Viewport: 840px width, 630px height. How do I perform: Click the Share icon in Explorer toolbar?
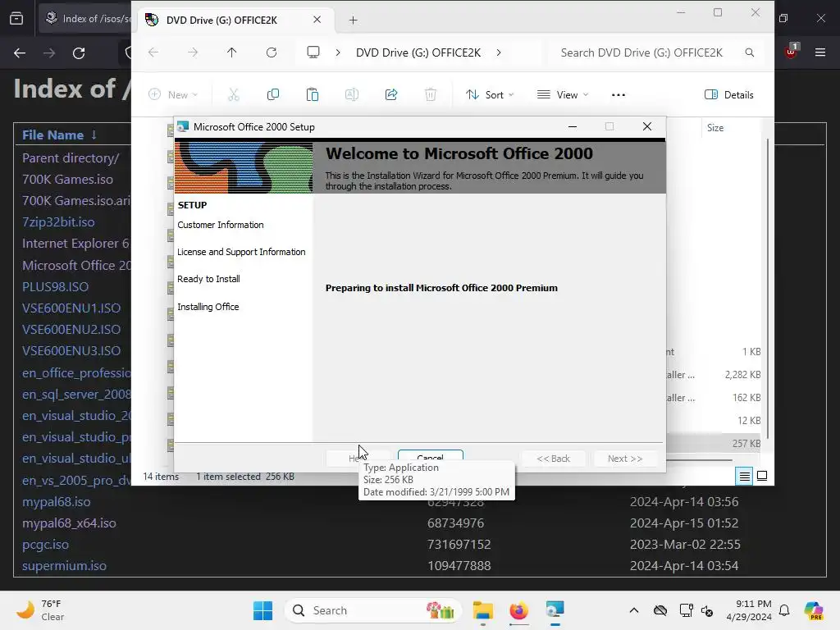(x=391, y=95)
